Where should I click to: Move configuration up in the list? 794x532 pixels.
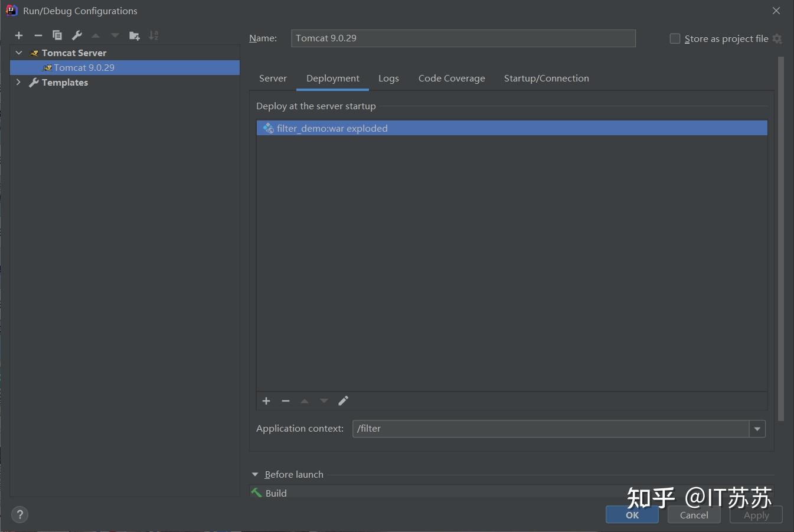[x=96, y=35]
